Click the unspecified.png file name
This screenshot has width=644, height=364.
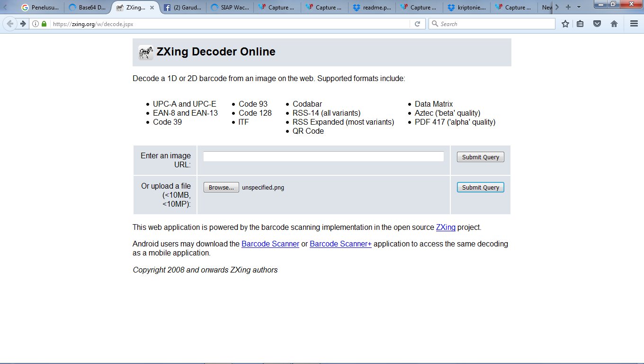(x=263, y=187)
